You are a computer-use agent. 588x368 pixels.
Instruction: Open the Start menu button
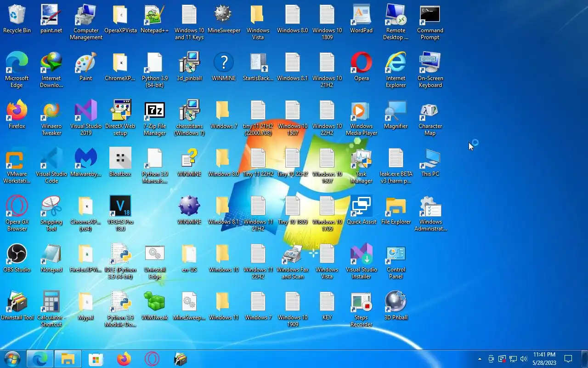point(12,359)
